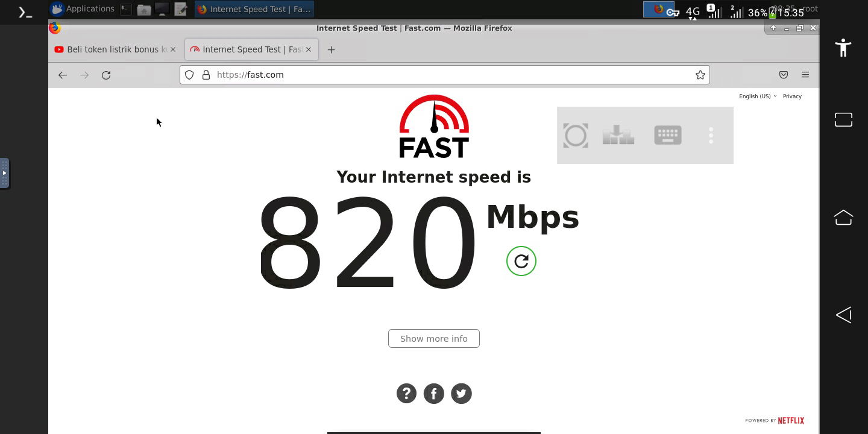
Task: Show the on-screen keyboard from the overlay panel
Action: pos(668,135)
